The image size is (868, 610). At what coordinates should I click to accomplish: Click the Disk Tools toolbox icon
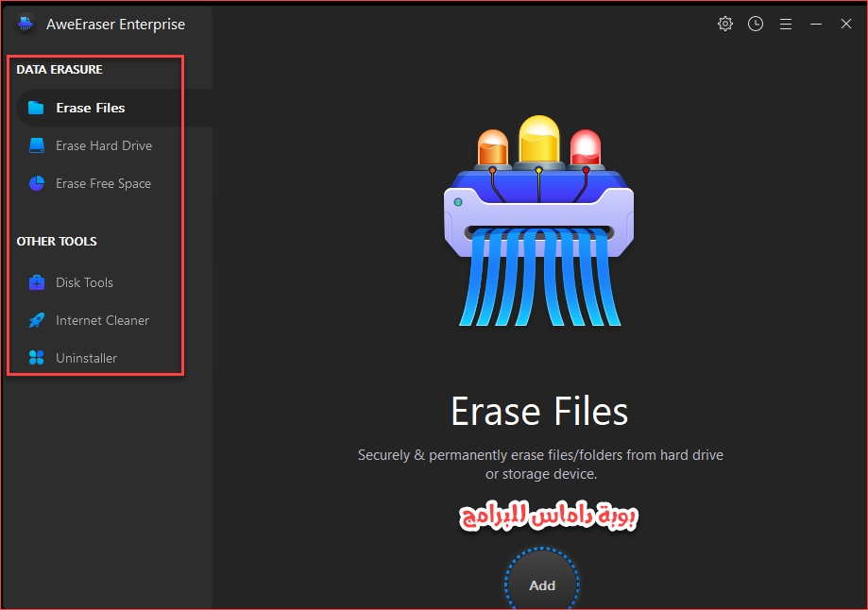(x=37, y=282)
